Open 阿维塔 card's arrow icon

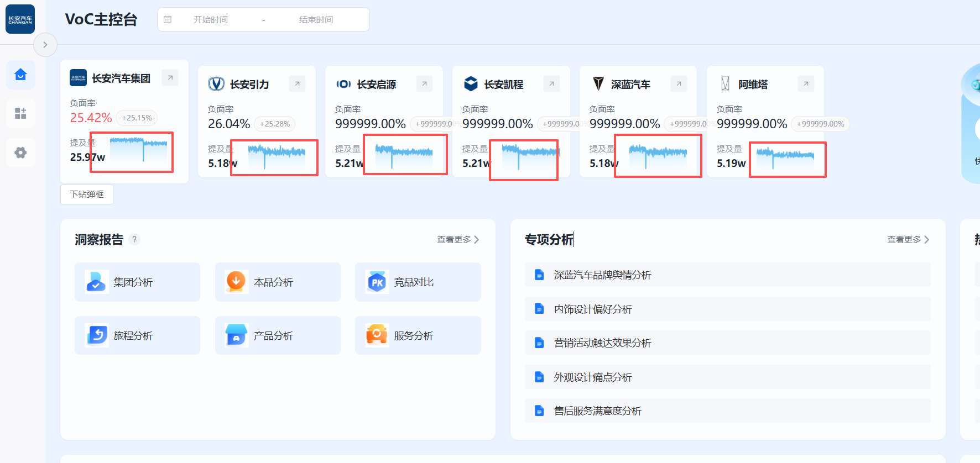pyautogui.click(x=806, y=84)
